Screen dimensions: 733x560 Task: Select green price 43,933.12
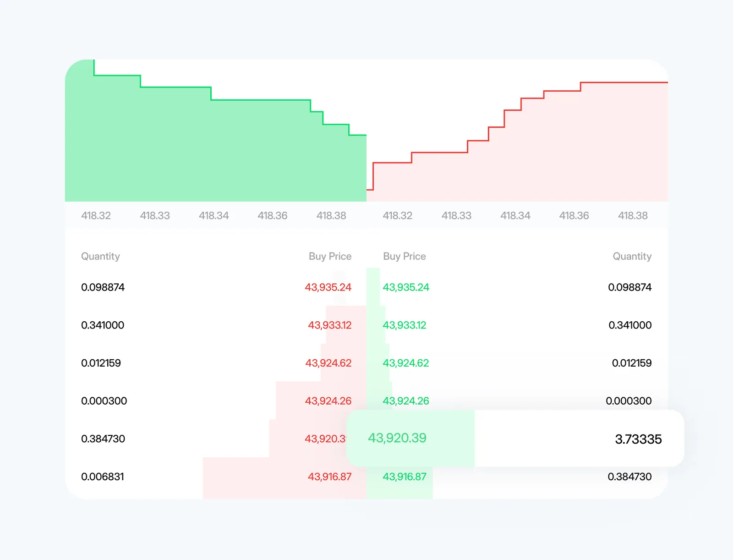(405, 325)
